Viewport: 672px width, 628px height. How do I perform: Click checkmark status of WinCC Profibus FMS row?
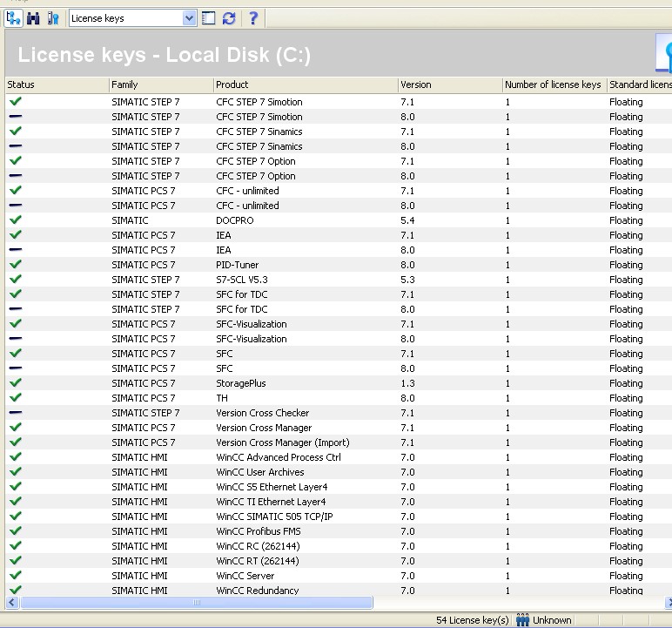[x=16, y=531]
